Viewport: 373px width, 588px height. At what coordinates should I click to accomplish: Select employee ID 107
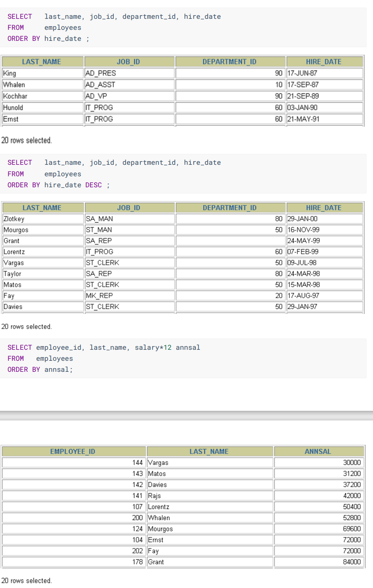pos(74,507)
